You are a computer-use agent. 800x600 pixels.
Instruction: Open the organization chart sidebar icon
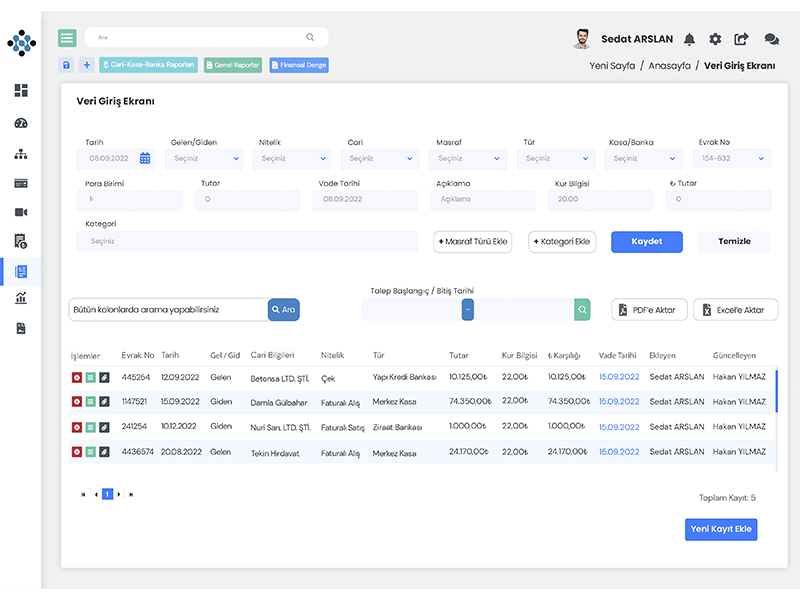(21, 154)
